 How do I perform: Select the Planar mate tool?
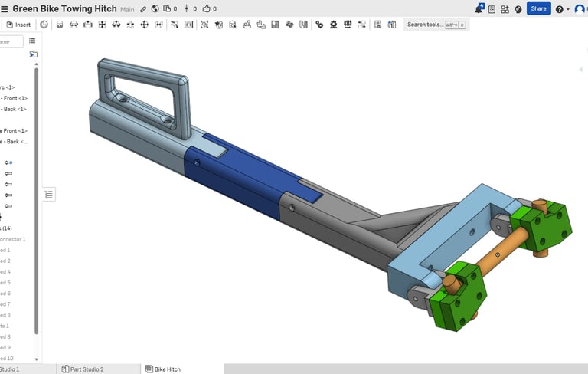[102, 25]
